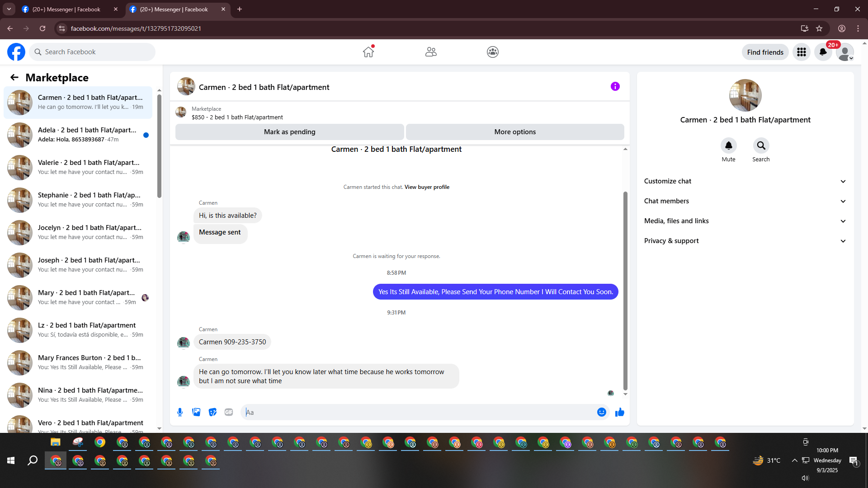
Task: Open File Explorer from taskbar
Action: (x=56, y=442)
